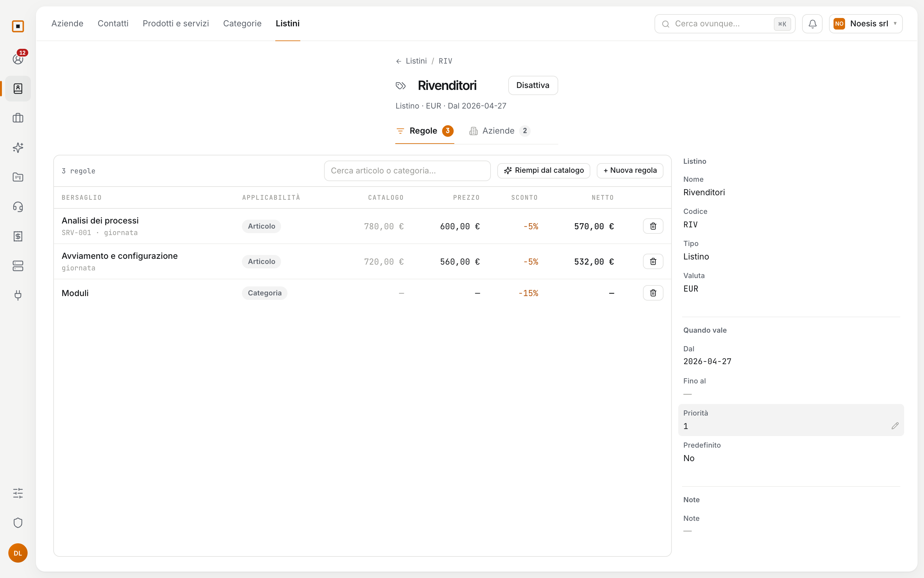Open the invoice receipt sidebar icon
The width and height of the screenshot is (924, 578).
[18, 236]
